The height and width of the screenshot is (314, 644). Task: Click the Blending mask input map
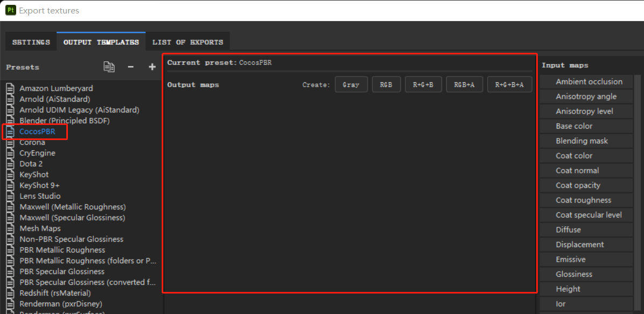tap(586, 141)
